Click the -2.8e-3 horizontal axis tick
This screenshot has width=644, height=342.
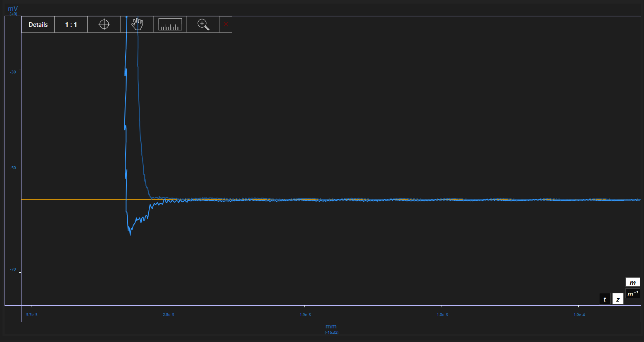pos(168,315)
